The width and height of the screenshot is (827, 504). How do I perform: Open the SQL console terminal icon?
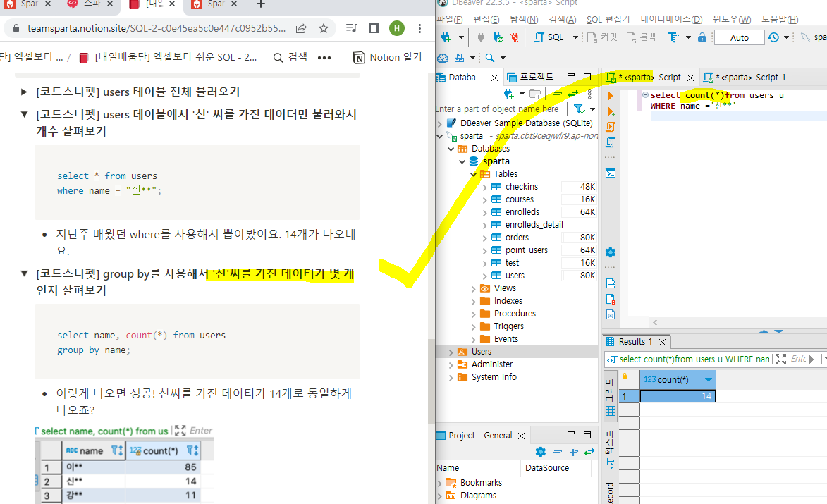(x=611, y=173)
